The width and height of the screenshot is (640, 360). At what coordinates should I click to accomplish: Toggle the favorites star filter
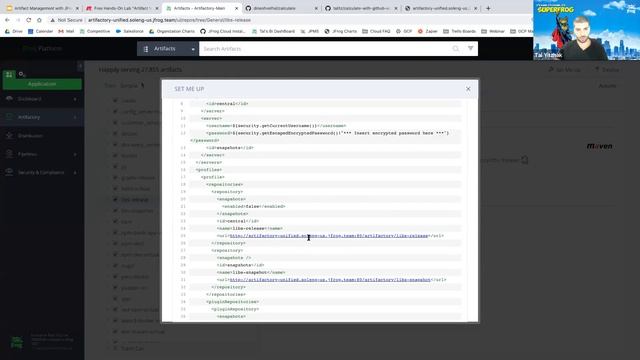142,85
